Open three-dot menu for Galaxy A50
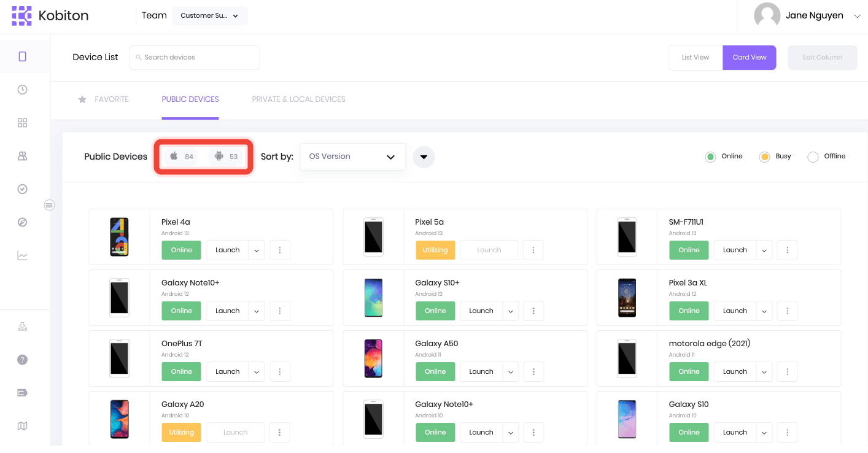The width and height of the screenshot is (868, 453). pos(533,371)
